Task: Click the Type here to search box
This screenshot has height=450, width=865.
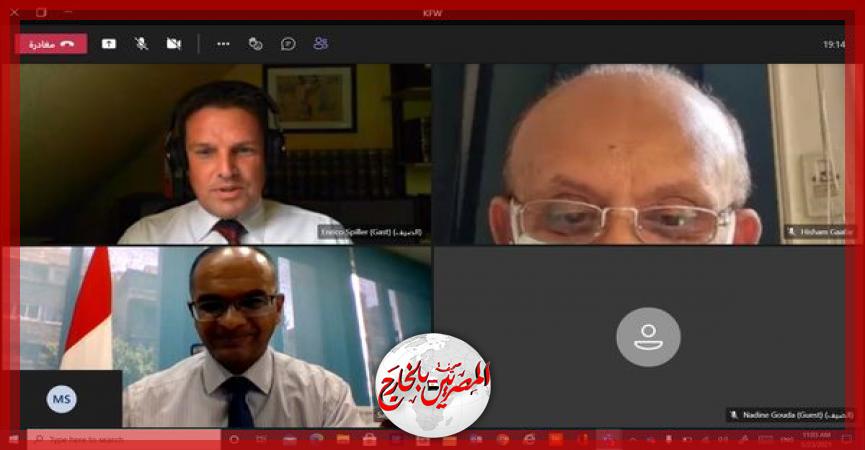Action: point(124,440)
